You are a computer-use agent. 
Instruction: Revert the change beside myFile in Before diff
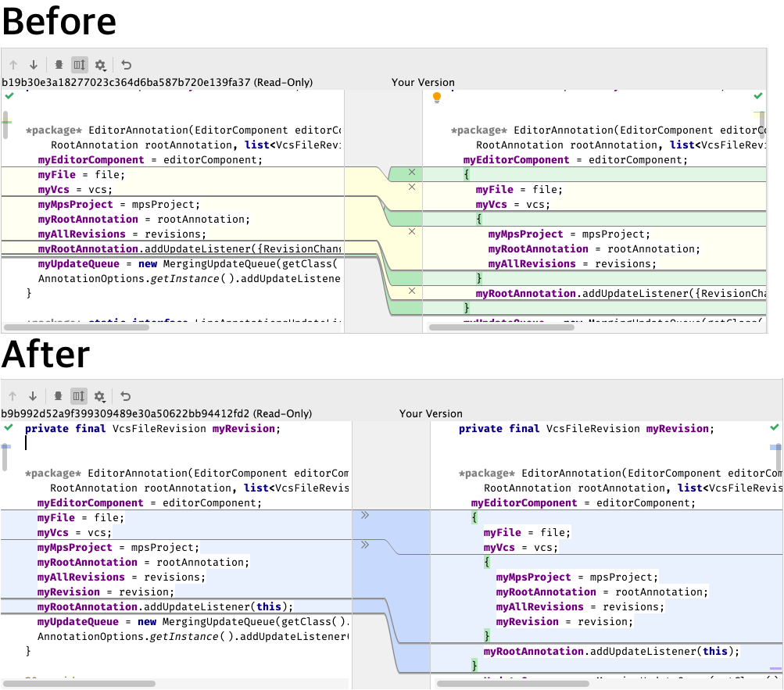point(411,172)
